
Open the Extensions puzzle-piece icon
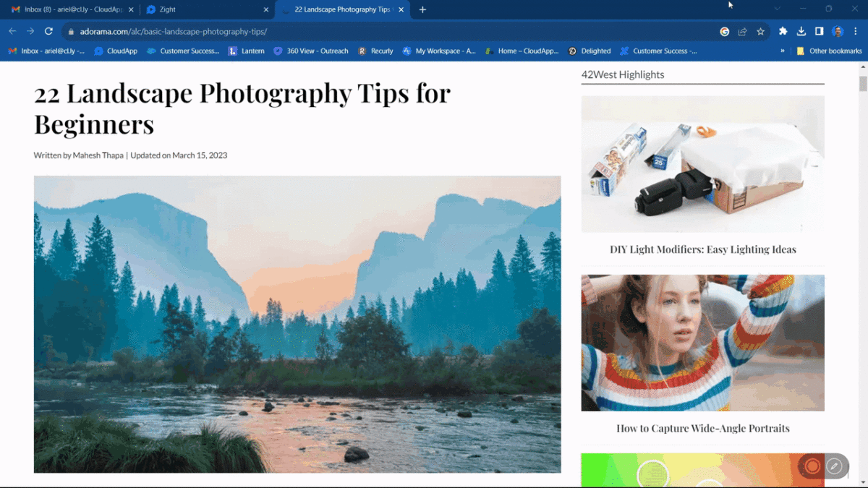tap(783, 32)
